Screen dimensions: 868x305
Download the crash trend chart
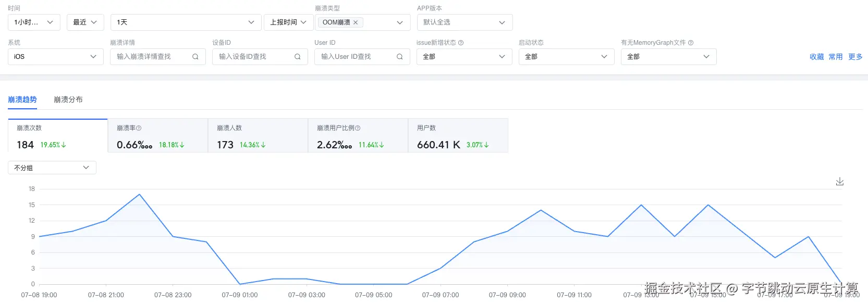coord(839,182)
